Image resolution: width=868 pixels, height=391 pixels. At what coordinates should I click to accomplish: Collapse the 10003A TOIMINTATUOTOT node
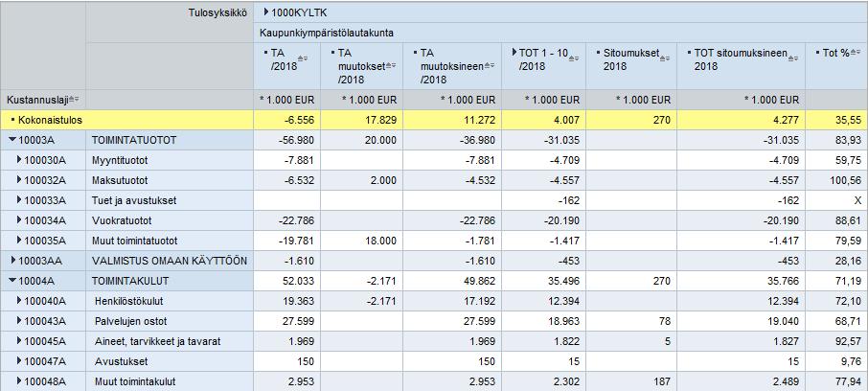(12, 140)
